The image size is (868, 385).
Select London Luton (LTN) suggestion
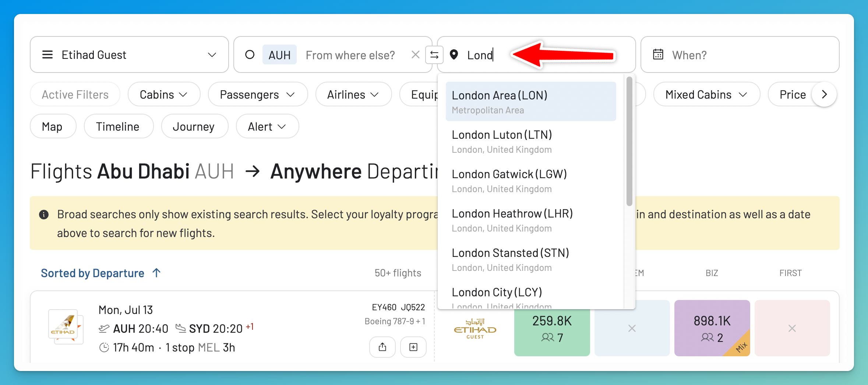(531, 141)
